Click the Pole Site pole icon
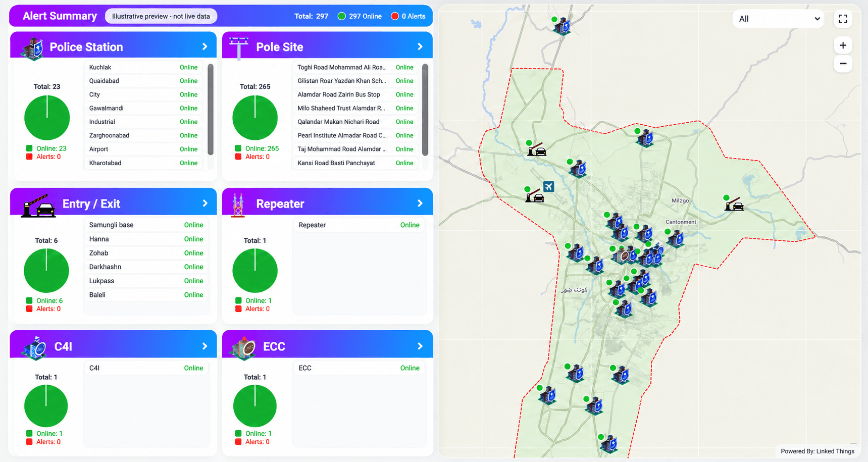Screen dimensions: 868x462 point(239,48)
